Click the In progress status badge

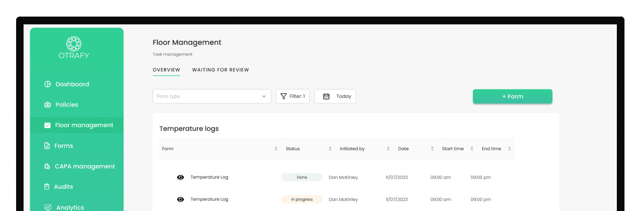click(x=302, y=199)
